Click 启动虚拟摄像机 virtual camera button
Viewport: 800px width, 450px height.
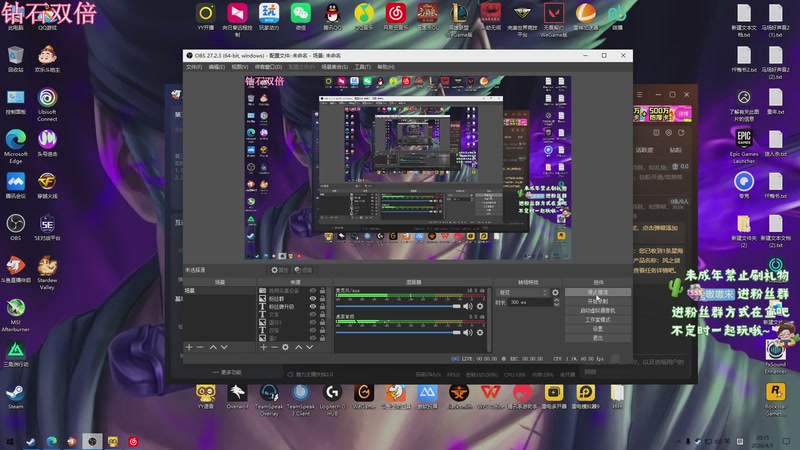click(597, 310)
